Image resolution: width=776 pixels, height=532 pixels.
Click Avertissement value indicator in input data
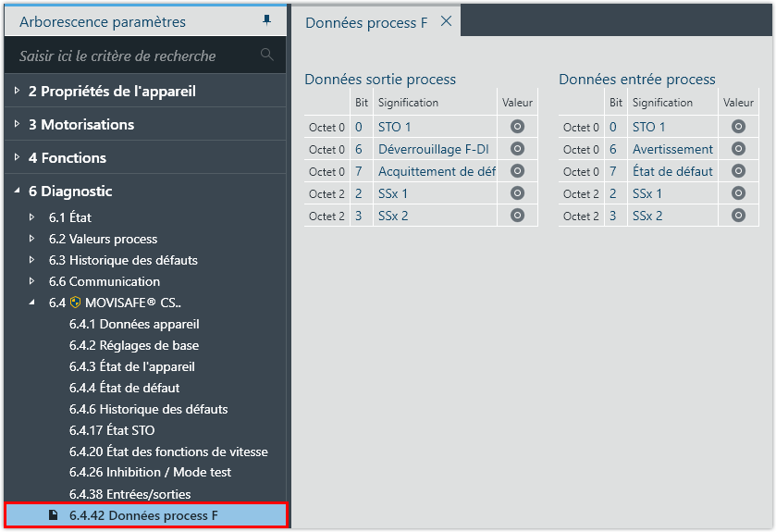738,149
